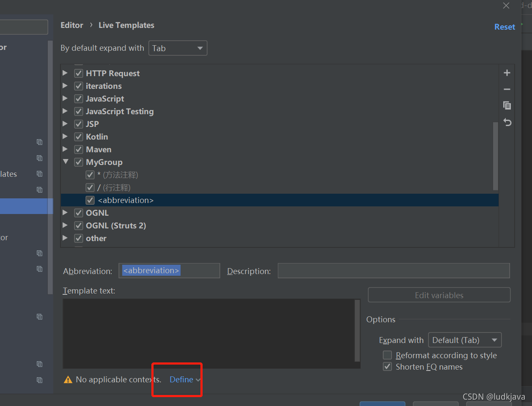Click the Template text area scrollbar
The image size is (532, 406).
(357, 331)
